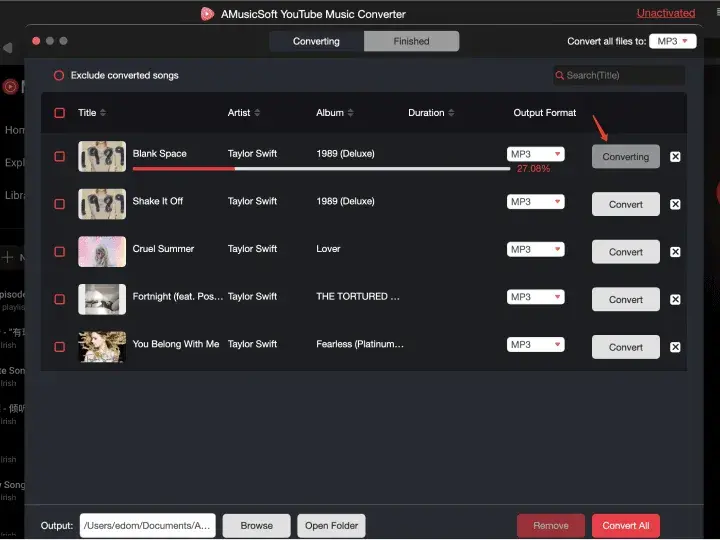
Task: Click the Output path field
Action: coord(147,526)
